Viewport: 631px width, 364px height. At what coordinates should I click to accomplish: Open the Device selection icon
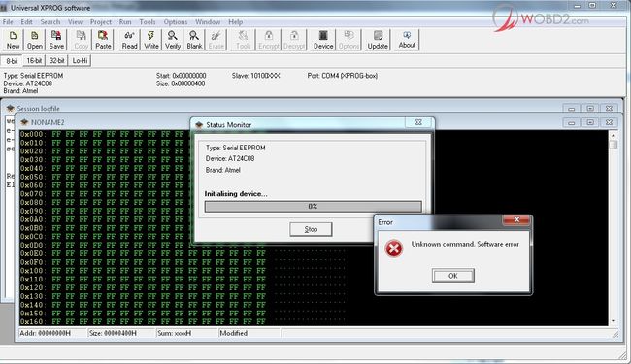click(x=323, y=40)
